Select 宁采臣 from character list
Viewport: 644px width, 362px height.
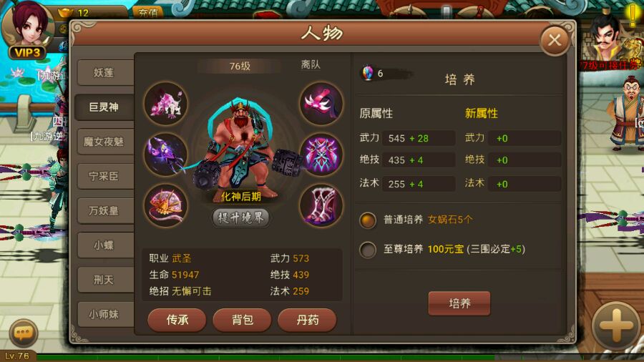[105, 176]
